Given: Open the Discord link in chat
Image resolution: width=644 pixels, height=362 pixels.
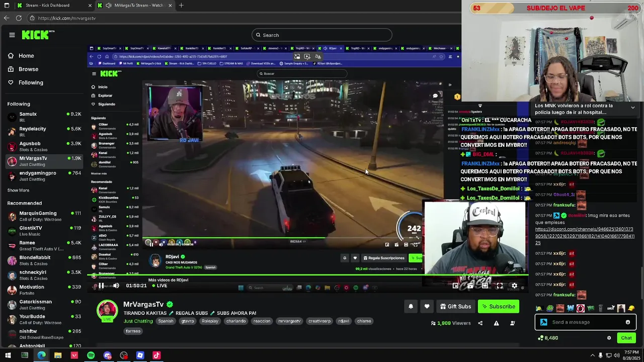Looking at the screenshot, I should [585, 236].
